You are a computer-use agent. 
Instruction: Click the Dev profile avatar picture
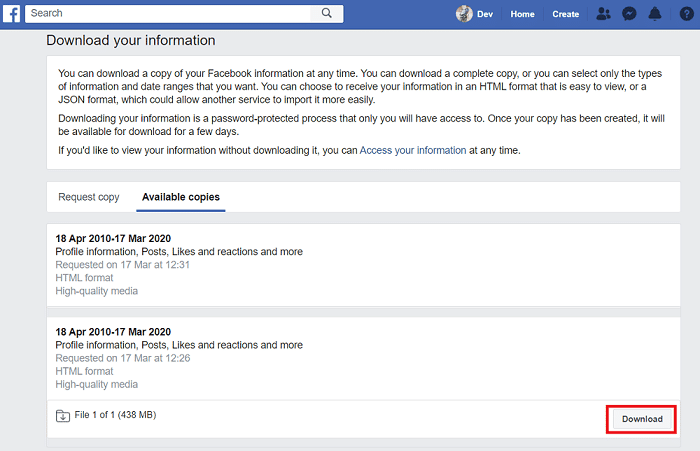(x=464, y=14)
